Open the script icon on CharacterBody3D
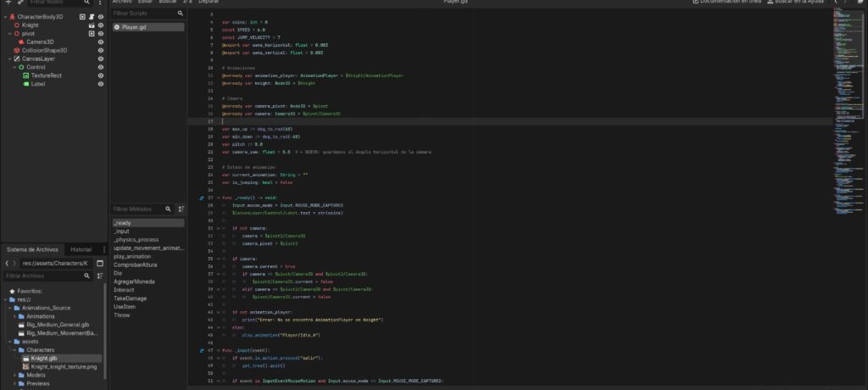 pyautogui.click(x=92, y=17)
